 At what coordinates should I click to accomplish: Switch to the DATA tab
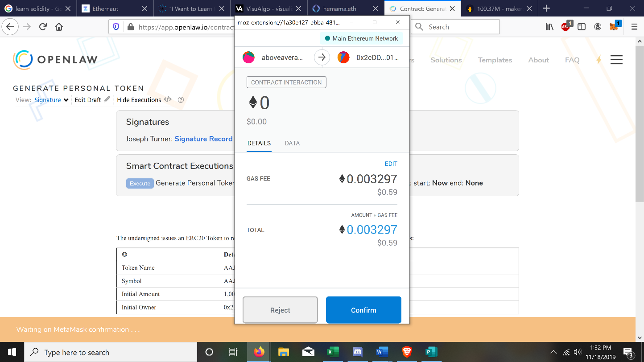[x=292, y=143]
